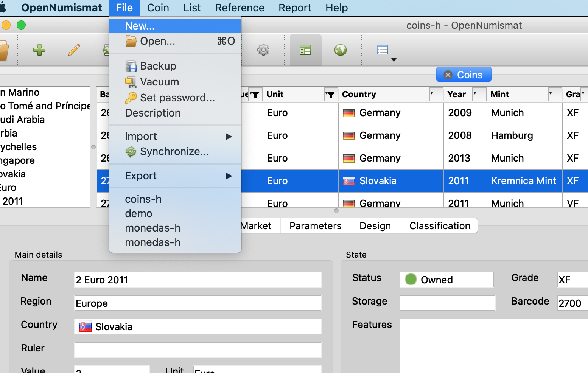Click the folder icon beside Open

pyautogui.click(x=131, y=41)
